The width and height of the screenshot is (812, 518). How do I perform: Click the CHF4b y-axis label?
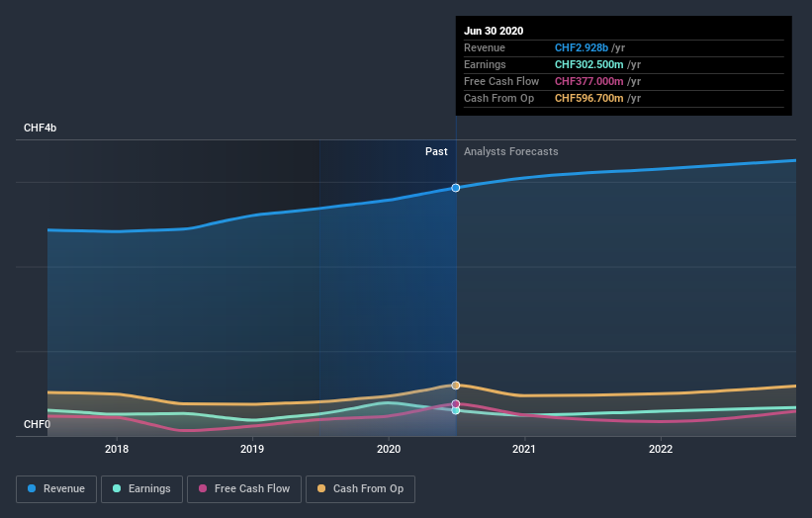click(x=40, y=128)
